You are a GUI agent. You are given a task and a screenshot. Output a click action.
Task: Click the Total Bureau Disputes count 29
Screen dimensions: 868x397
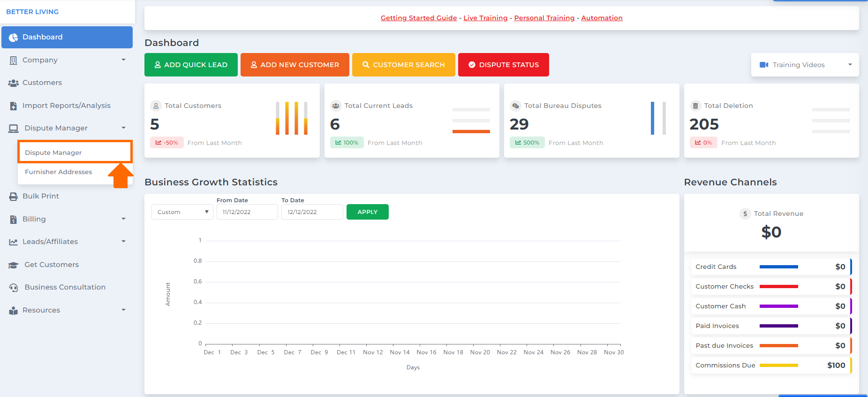point(519,124)
